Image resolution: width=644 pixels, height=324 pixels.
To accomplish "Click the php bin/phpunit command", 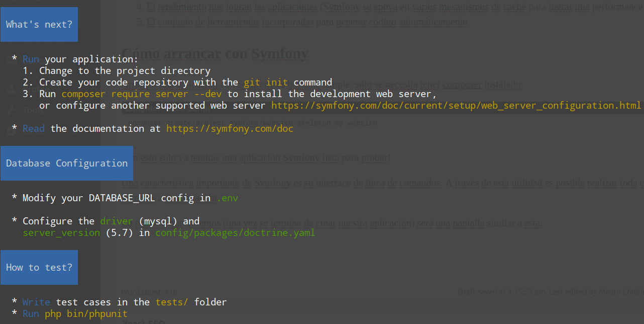I will click(86, 314).
